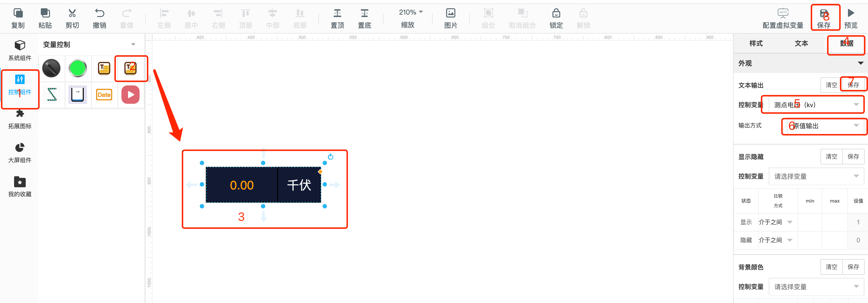Click the numeric value input field showing 0.00
Viewport: 868px width, 303px height.
click(241, 185)
